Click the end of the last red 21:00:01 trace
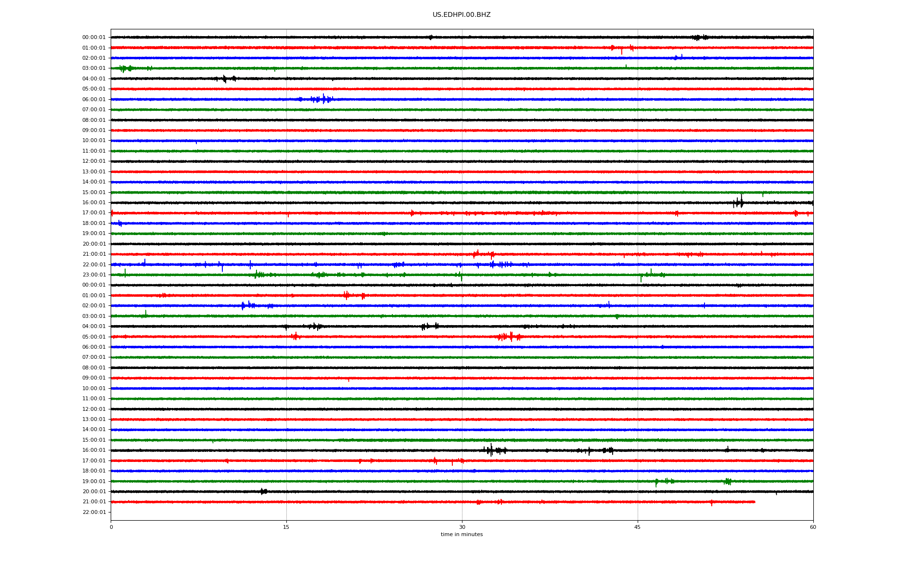This screenshot has width=924, height=578. tap(754, 502)
